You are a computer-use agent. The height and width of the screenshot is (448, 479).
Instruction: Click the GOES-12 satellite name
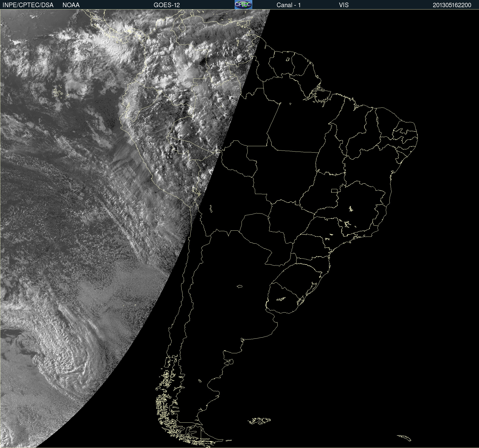(167, 5)
